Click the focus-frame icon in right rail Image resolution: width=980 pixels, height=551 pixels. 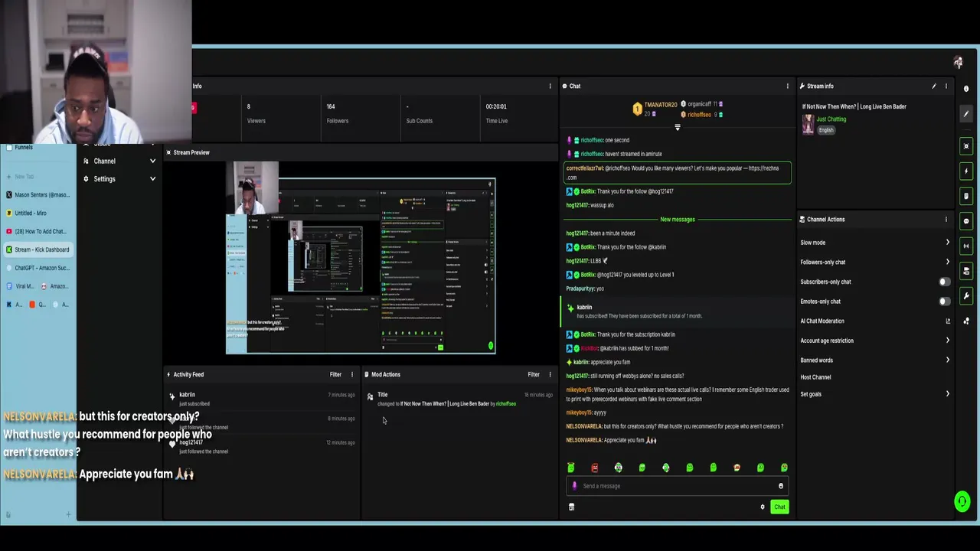tap(966, 146)
